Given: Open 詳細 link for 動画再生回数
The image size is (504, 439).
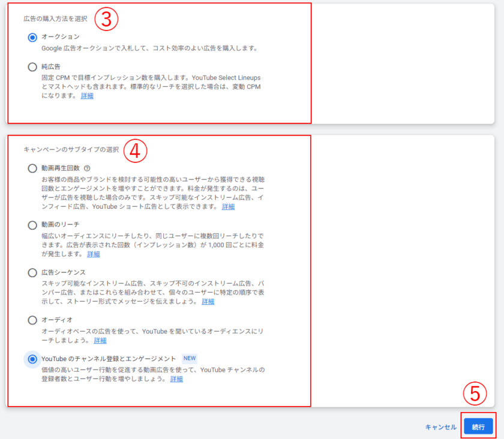Looking at the screenshot, I should pos(228,206).
